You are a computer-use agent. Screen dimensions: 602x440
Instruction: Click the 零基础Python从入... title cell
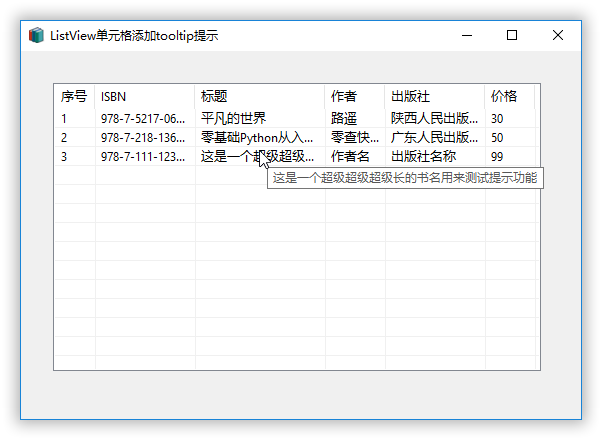coord(257,138)
